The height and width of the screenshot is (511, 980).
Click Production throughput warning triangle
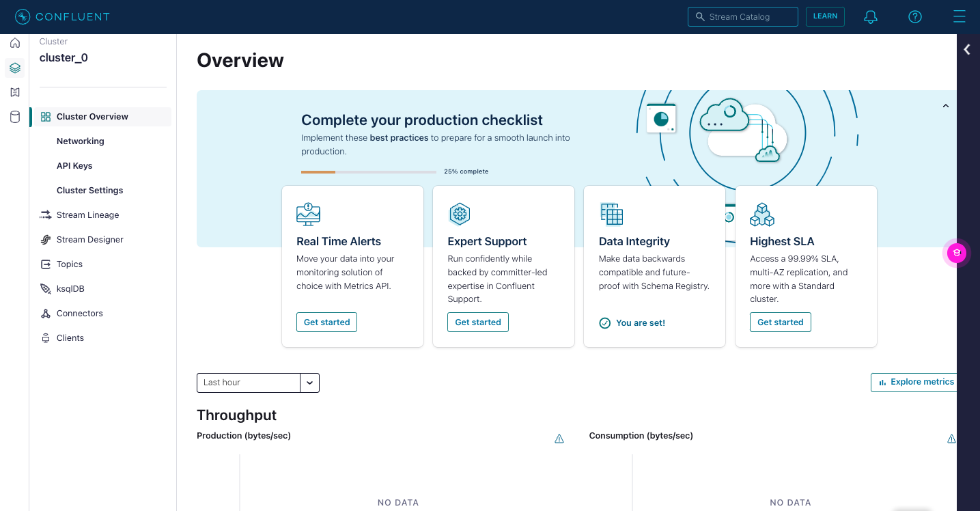tap(559, 439)
